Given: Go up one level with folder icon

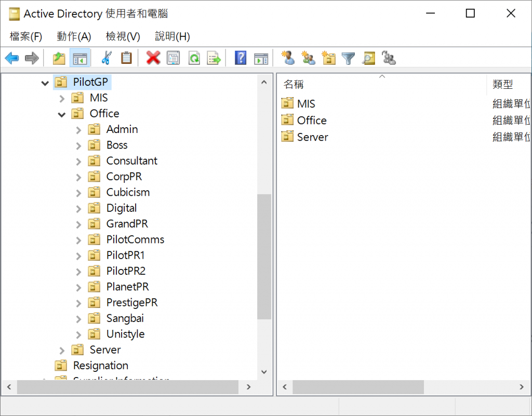Looking at the screenshot, I should [x=59, y=58].
